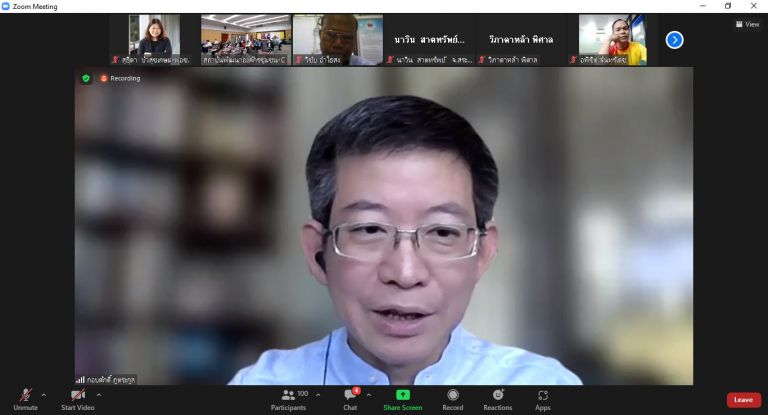Select the first participant thumbnail of woman
768x415 pixels.
pos(154,39)
